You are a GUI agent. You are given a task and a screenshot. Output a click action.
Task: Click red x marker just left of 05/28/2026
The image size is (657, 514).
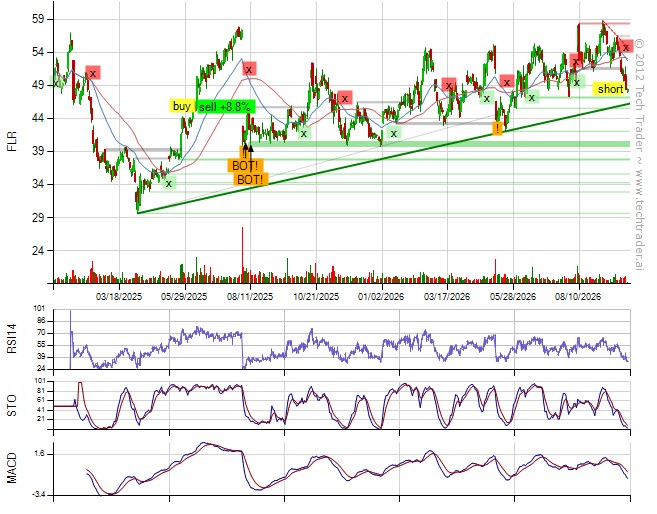507,82
